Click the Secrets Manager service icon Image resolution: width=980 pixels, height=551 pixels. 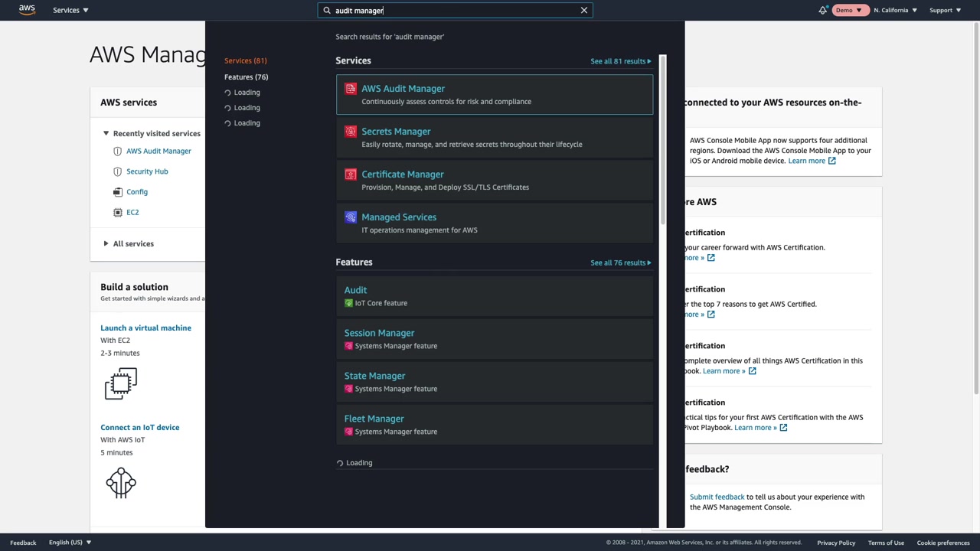coord(350,132)
